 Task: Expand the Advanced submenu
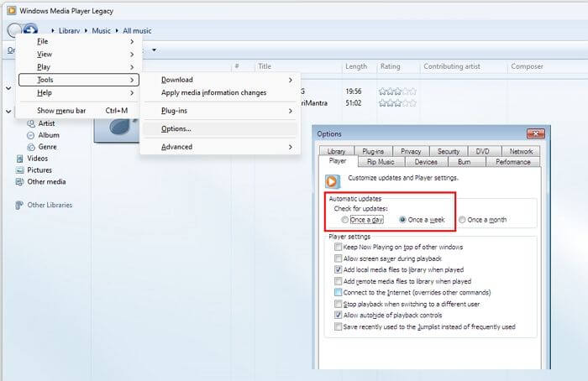click(x=220, y=147)
